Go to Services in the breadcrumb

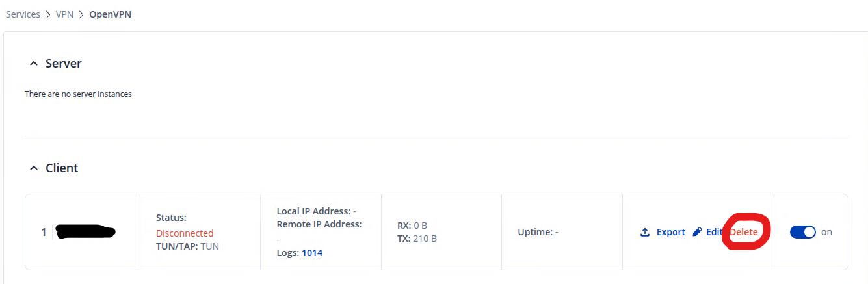click(23, 14)
